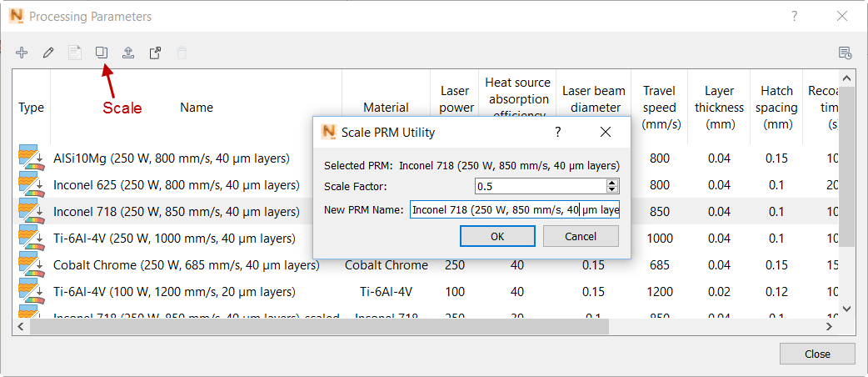Click the Name column header
The height and width of the screenshot is (377, 868).
(x=197, y=108)
